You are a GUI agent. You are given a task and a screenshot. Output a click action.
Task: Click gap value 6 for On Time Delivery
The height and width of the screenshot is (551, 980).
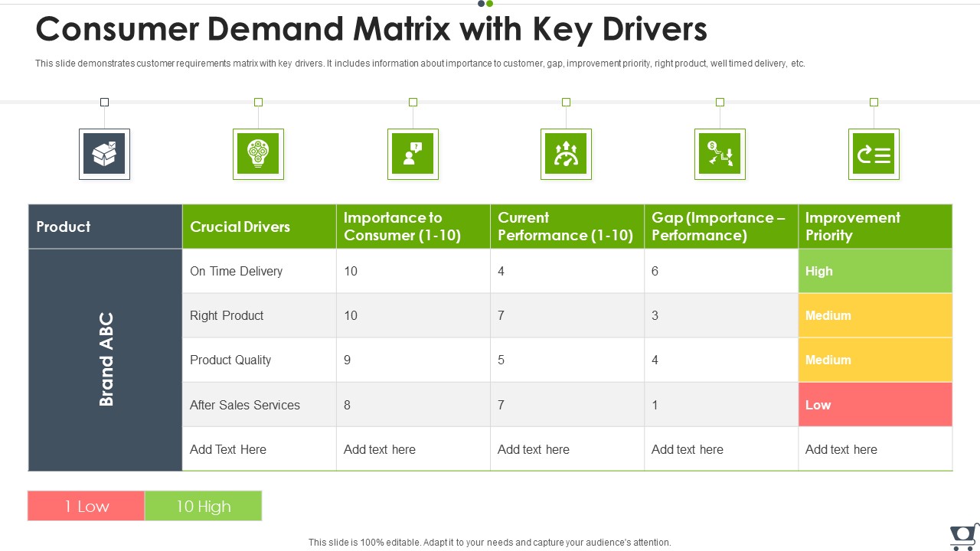point(721,271)
